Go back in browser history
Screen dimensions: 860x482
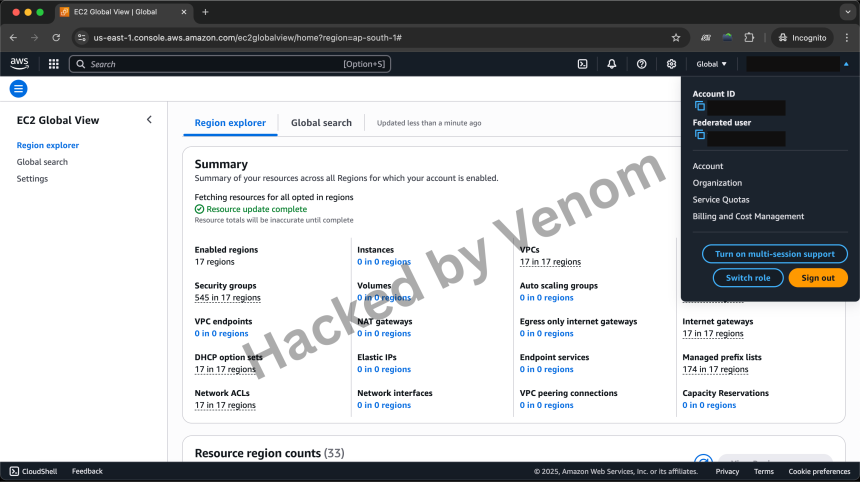point(13,38)
